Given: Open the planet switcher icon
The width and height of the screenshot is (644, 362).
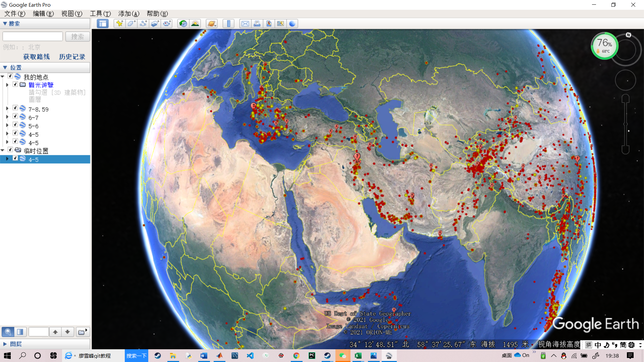Looking at the screenshot, I should coord(212,23).
